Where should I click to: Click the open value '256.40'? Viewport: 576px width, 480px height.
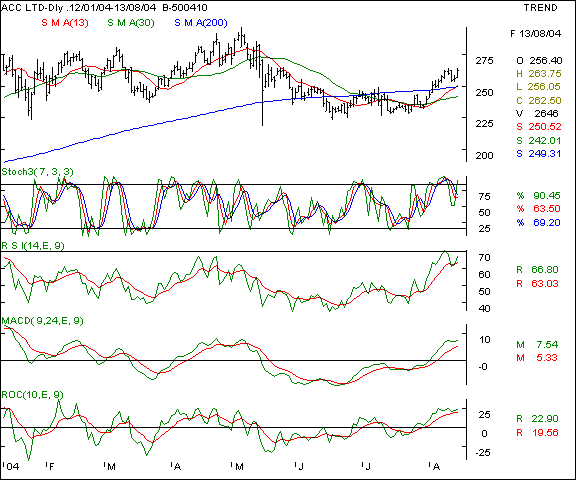coord(545,60)
